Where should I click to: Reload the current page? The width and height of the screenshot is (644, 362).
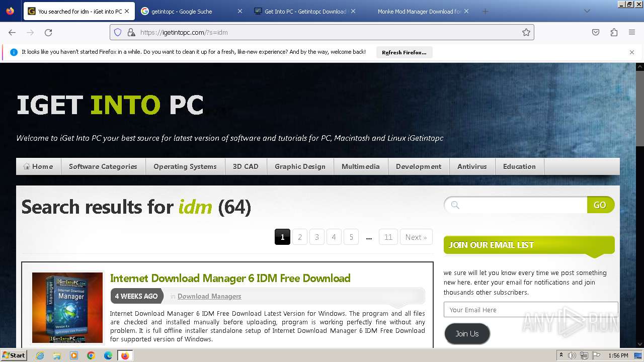point(48,32)
